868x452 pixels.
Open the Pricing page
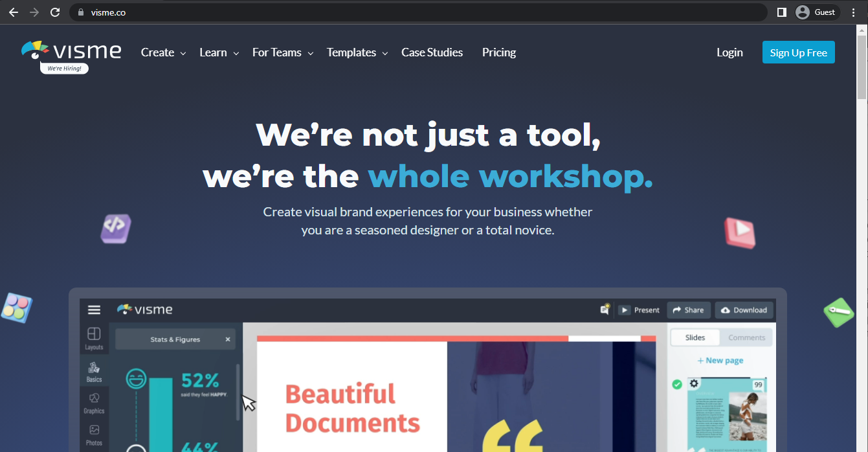(x=499, y=52)
